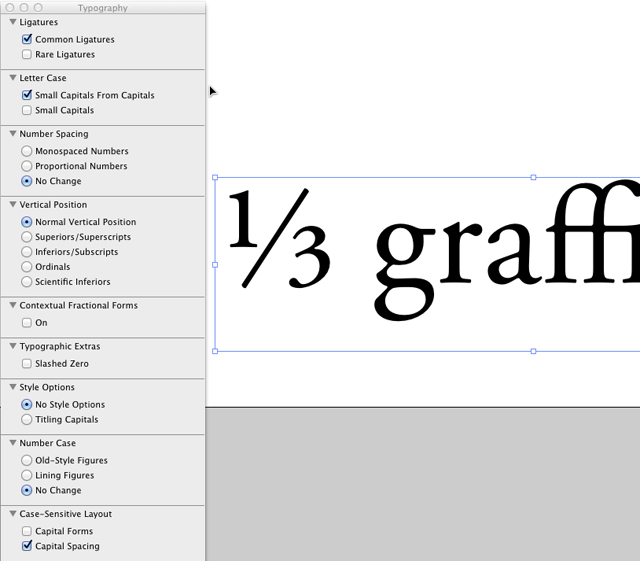640x561 pixels.
Task: Collapse Contextual Fractional Forms section triangle
Action: click(x=13, y=305)
